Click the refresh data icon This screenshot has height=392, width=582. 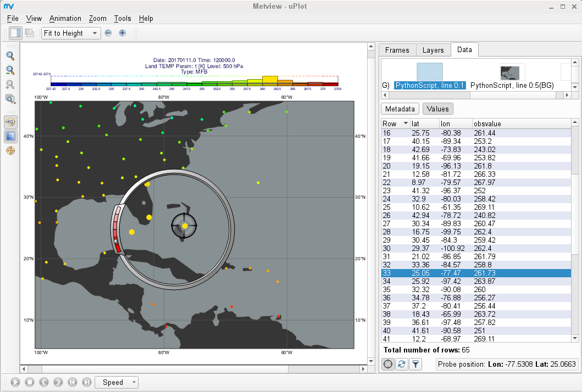tap(401, 364)
